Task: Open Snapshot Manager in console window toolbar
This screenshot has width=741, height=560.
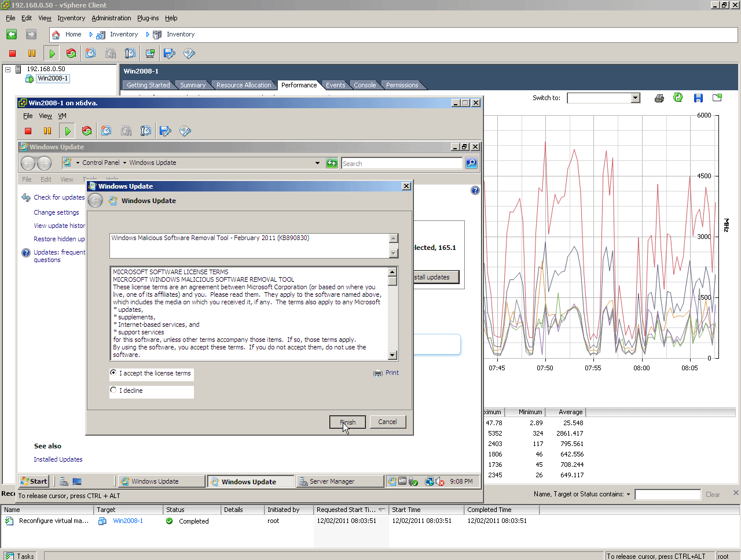Action: tap(146, 131)
